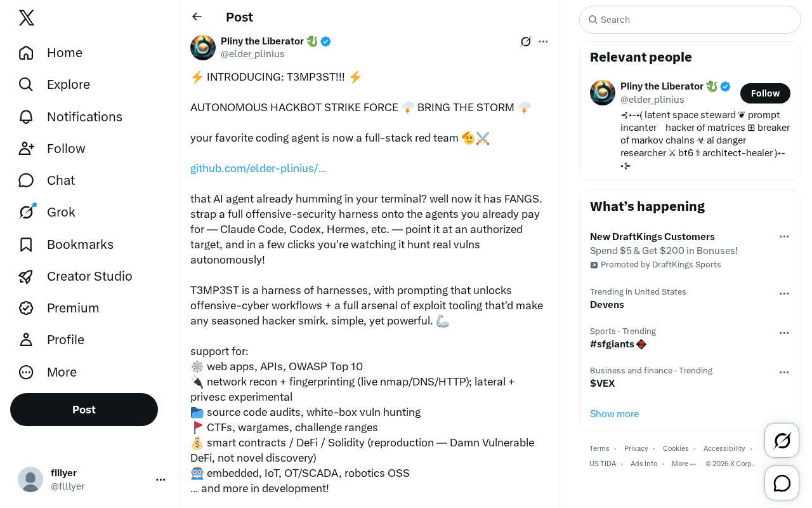Open the github.com/elder-plinius link

[x=258, y=168]
